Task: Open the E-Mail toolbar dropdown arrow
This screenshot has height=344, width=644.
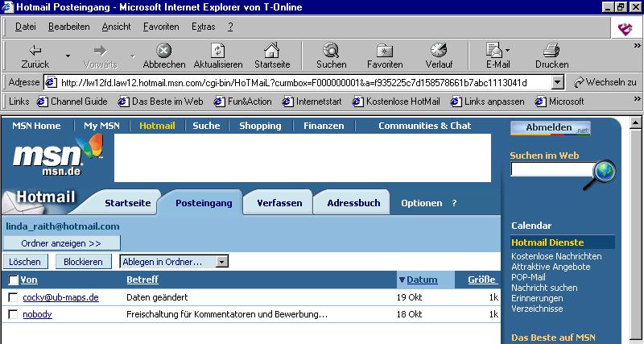Action: pos(508,51)
